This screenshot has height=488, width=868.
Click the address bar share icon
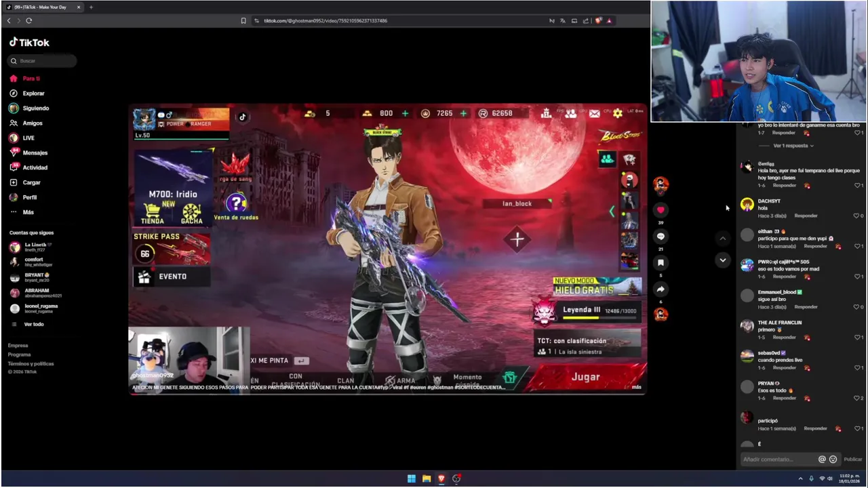585,21
